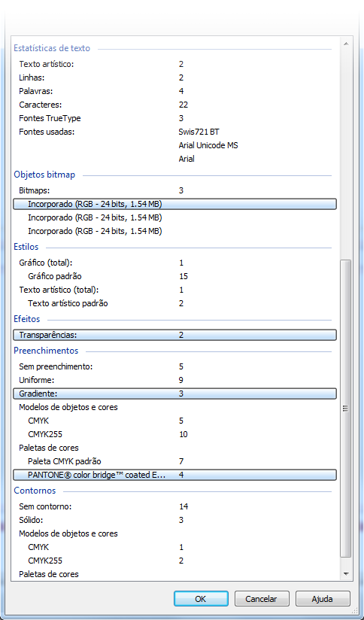This screenshot has width=364, height=620.
Task: Select the Transparências row under Efeitos
Action: [x=174, y=335]
